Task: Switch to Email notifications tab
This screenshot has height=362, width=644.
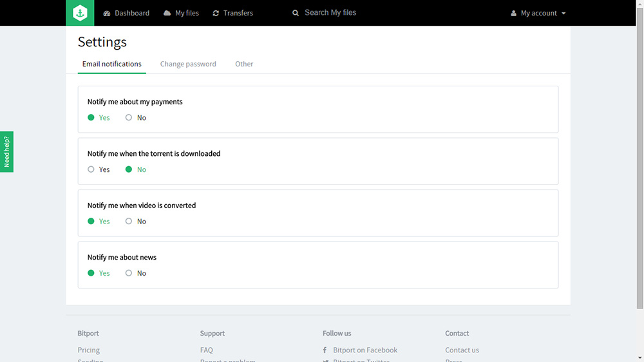Action: pyautogui.click(x=111, y=64)
